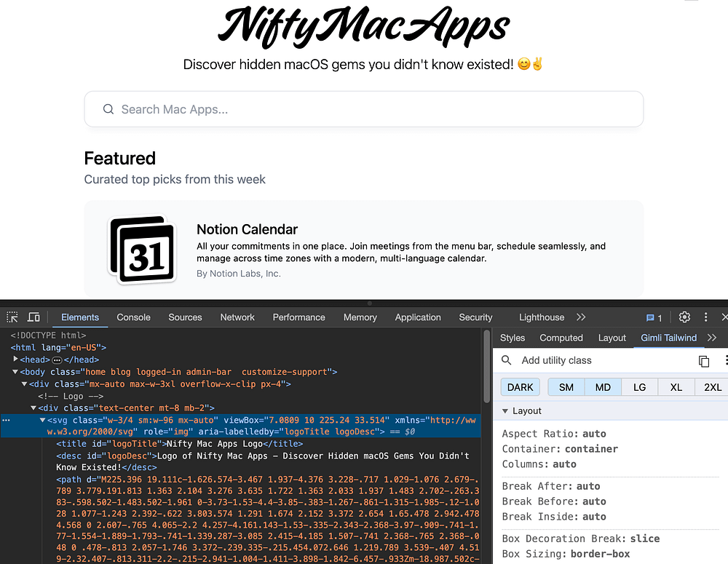
Task: Collapse the Layout section in Gimli Tailwind
Action: [505, 411]
